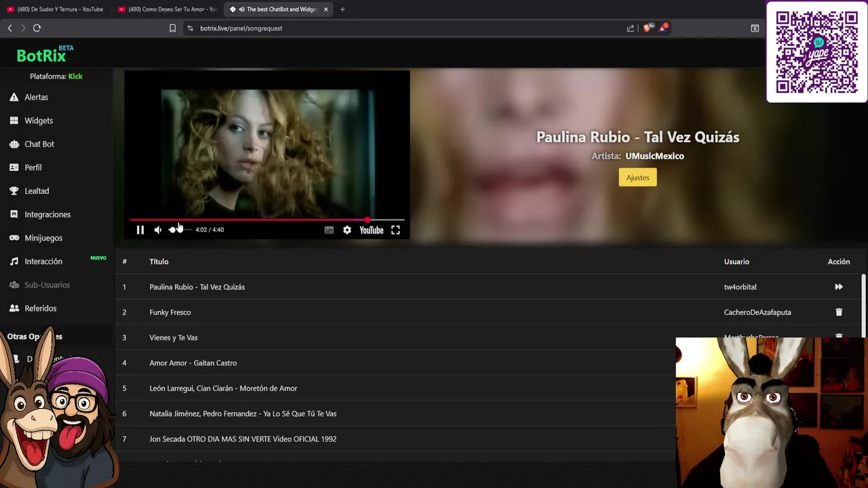Click the Título column header
This screenshot has height=488, width=868.
pos(159,262)
